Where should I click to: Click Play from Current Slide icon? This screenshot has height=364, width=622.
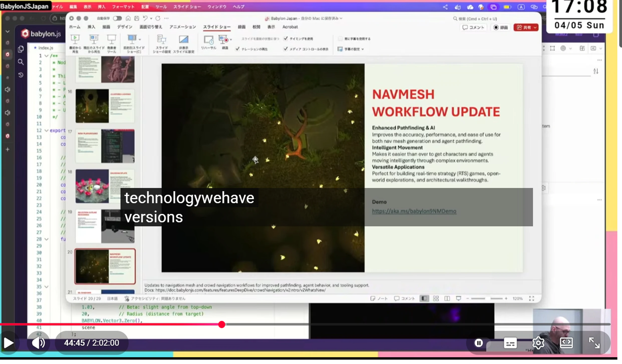click(94, 39)
